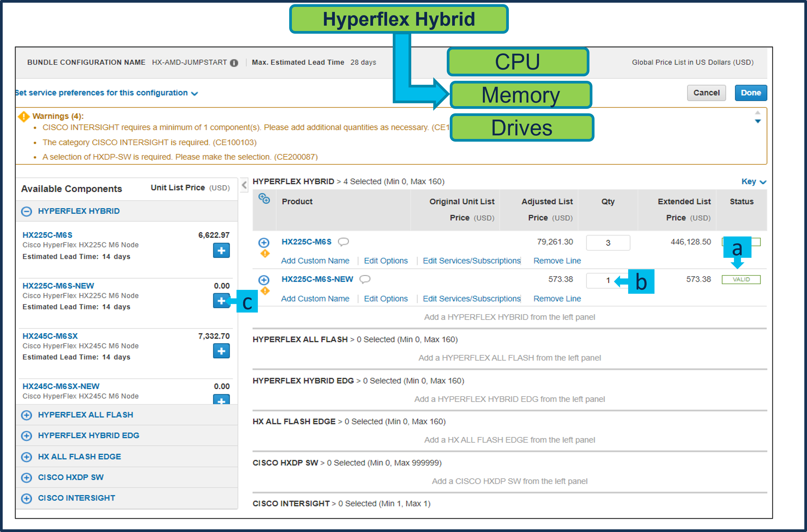This screenshot has height=532, width=807.
Task: Open Edit Options for HX225C-M6S
Action: pos(386,261)
